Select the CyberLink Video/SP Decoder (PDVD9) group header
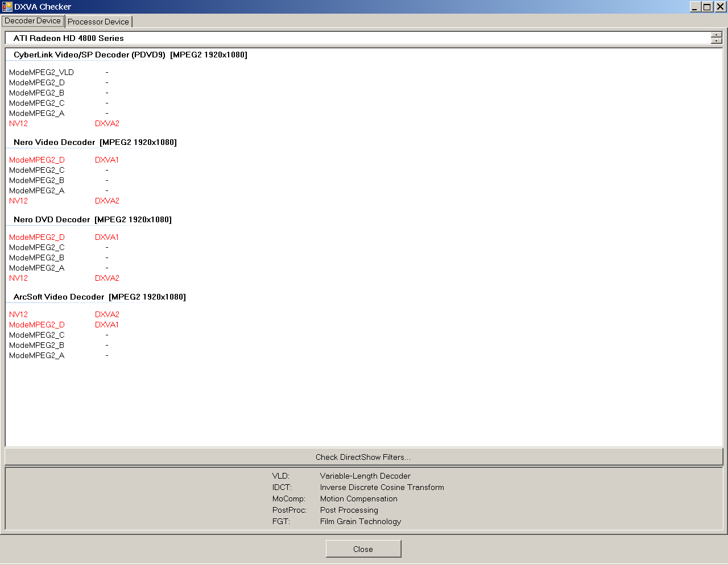728x565 pixels. (x=131, y=55)
